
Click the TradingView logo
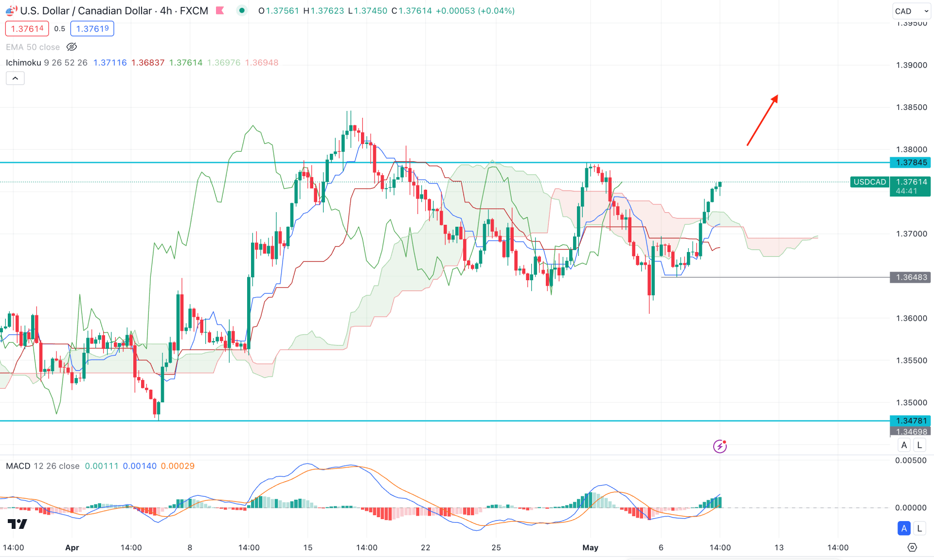coord(18,524)
